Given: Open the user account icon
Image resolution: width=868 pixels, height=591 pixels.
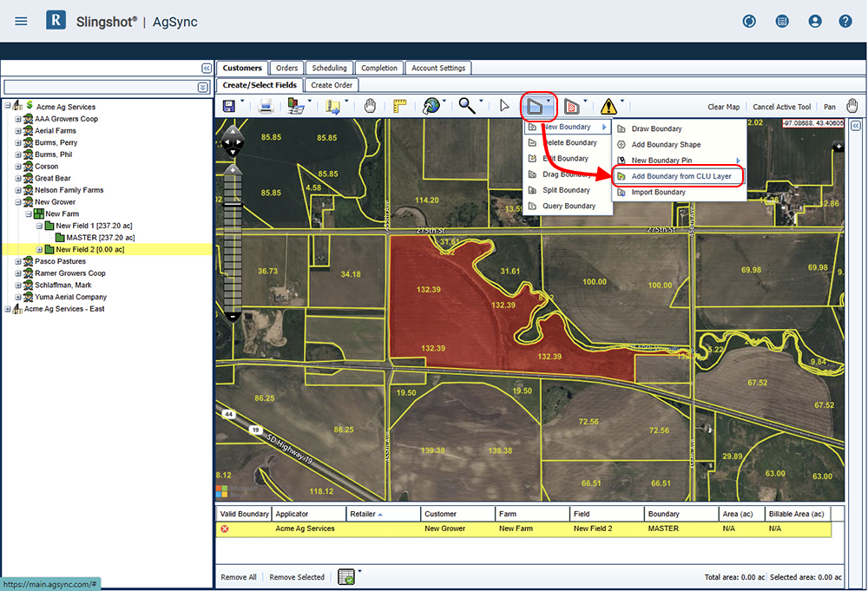Looking at the screenshot, I should [x=815, y=21].
